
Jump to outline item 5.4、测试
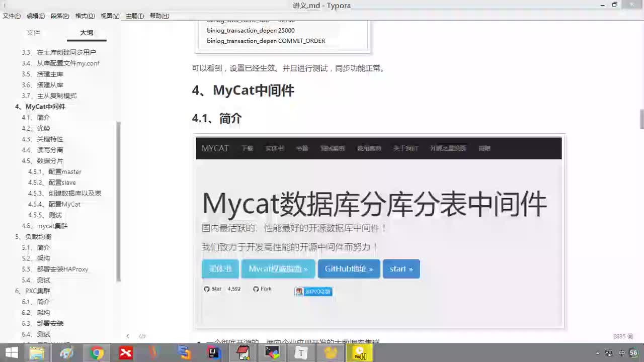36,280
